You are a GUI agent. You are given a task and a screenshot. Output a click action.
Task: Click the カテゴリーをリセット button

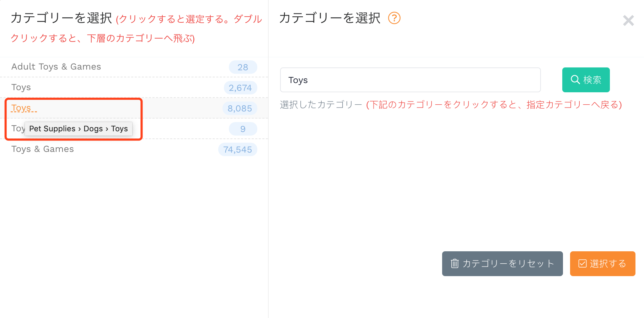(503, 264)
